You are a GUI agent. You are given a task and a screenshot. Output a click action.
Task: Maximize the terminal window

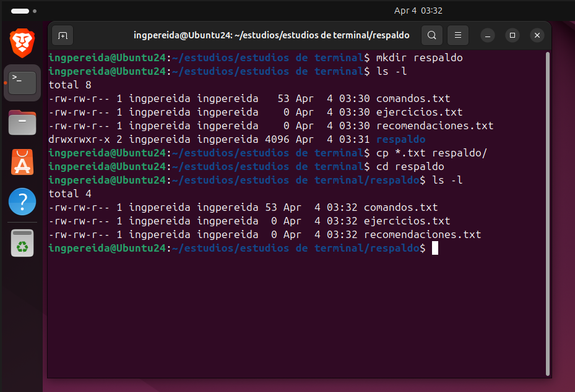(512, 35)
